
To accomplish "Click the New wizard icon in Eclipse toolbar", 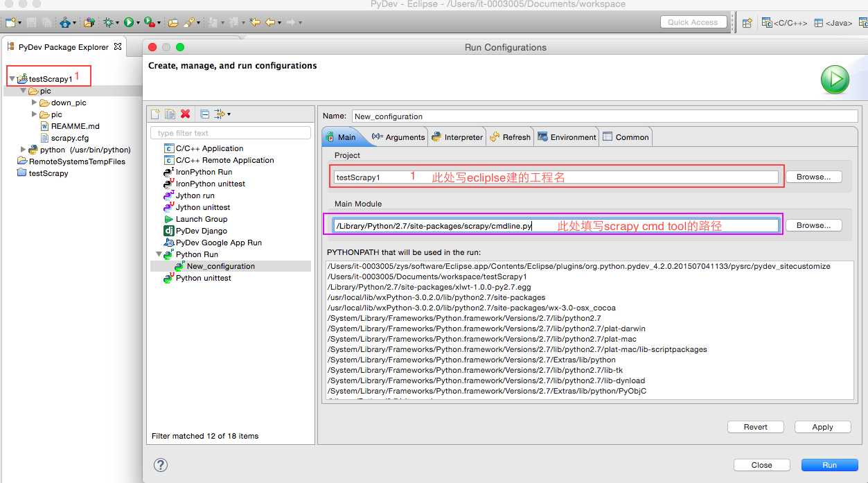I will [x=12, y=22].
